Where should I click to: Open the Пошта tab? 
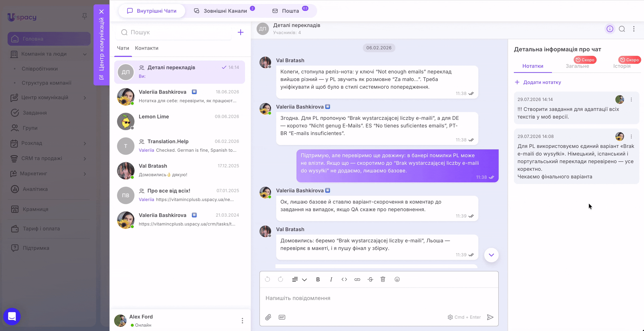click(290, 11)
